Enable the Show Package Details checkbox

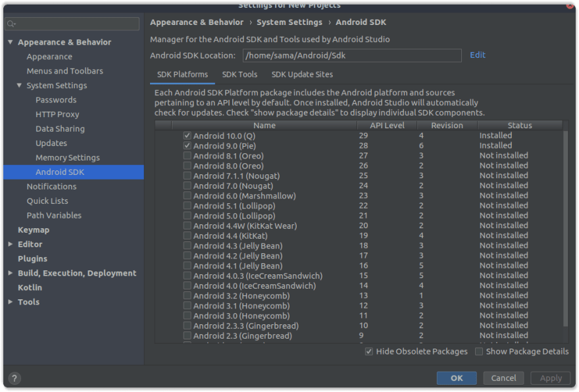point(479,351)
